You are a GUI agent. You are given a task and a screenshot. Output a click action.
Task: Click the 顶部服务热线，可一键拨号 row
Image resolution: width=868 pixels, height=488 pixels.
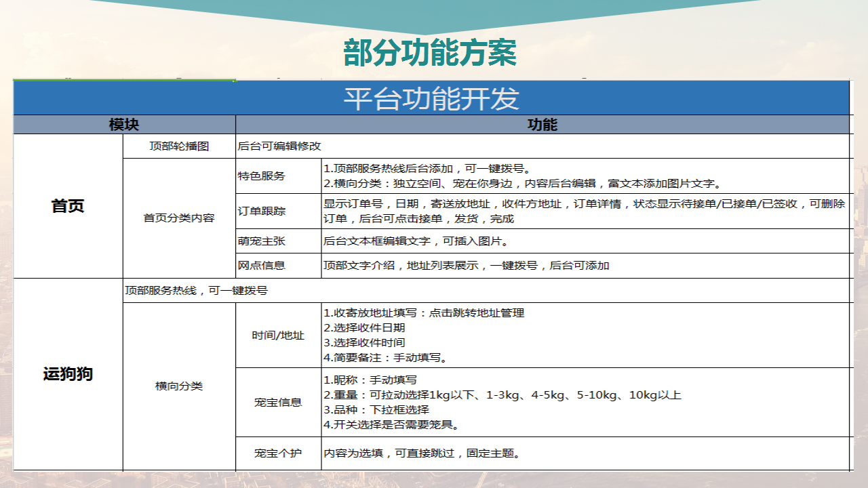click(486, 290)
